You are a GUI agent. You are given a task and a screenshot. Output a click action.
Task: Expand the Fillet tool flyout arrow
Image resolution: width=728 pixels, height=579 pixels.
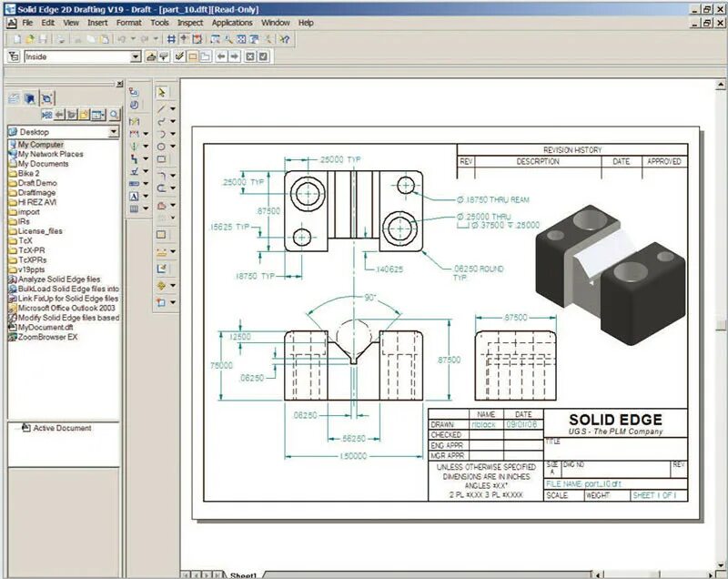click(173, 176)
